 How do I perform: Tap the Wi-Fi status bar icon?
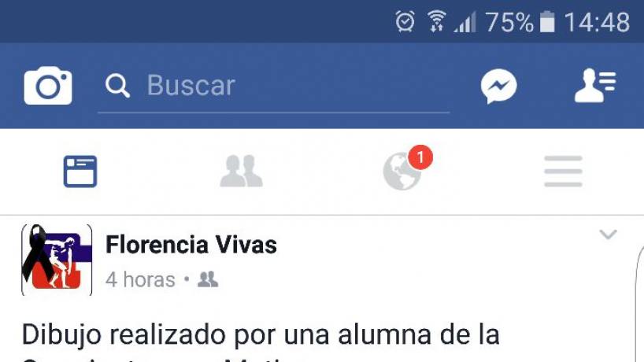[x=436, y=21]
